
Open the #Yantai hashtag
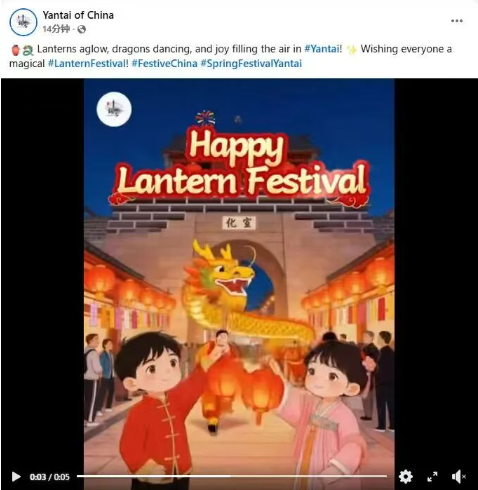pos(322,49)
